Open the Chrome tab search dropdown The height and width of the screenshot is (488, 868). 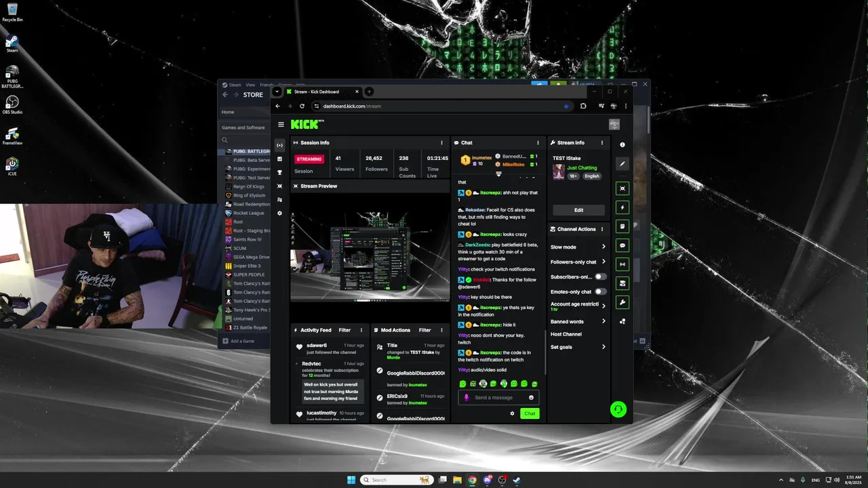point(277,91)
